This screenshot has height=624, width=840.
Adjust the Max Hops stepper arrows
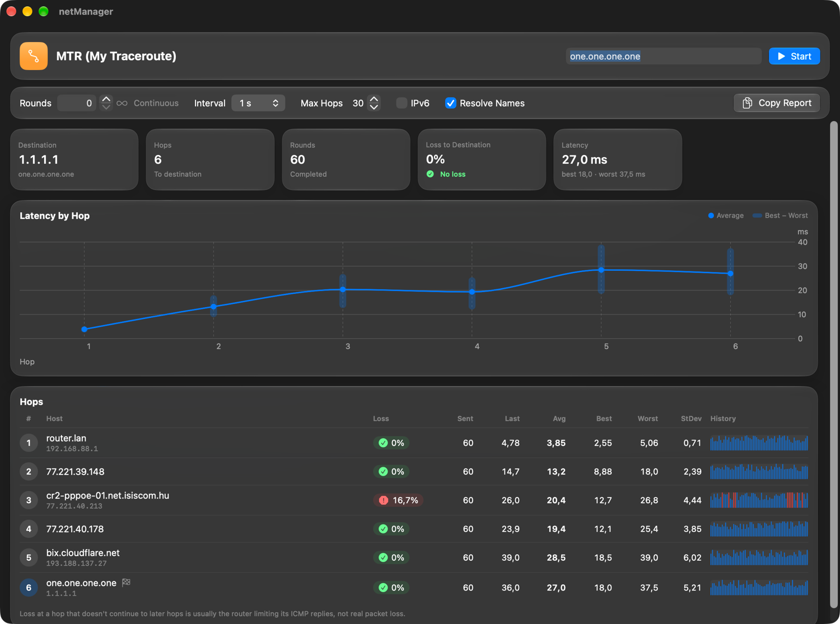(374, 103)
